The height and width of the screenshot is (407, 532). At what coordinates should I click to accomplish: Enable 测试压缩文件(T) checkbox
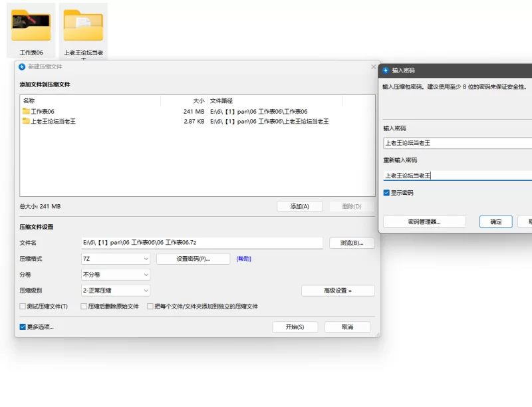(x=23, y=307)
